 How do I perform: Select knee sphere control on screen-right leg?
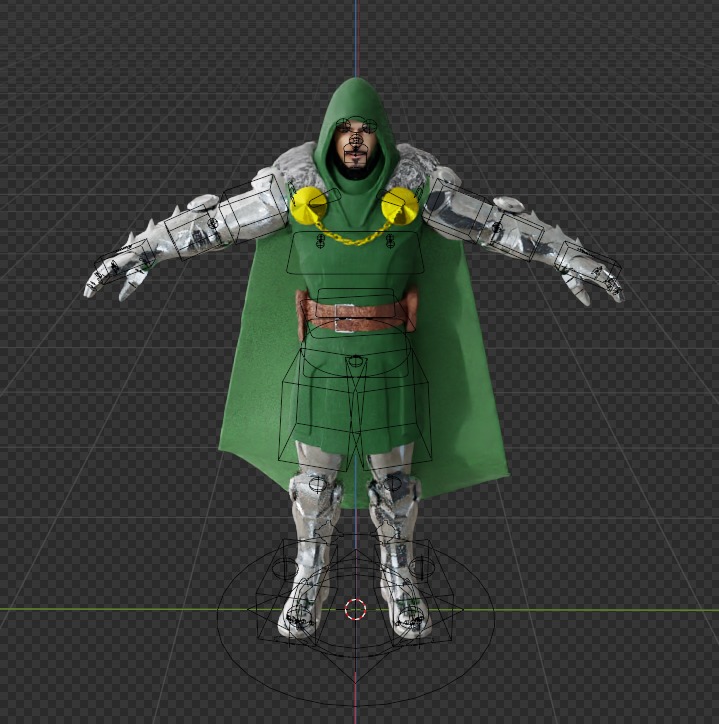click(392, 484)
